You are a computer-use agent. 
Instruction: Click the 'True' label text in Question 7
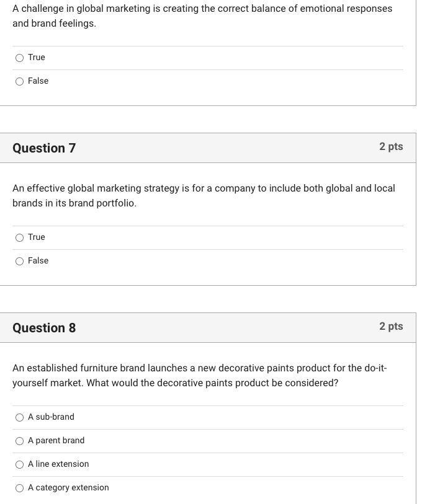point(35,237)
